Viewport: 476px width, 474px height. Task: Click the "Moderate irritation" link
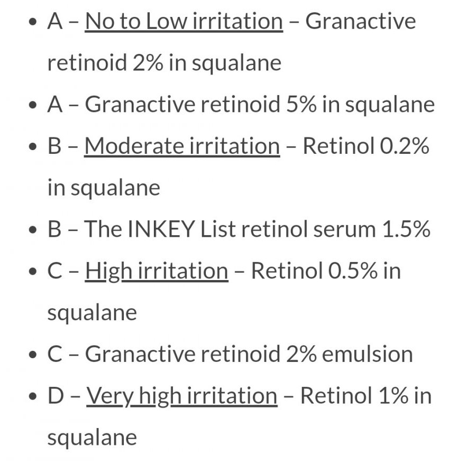[x=181, y=146]
